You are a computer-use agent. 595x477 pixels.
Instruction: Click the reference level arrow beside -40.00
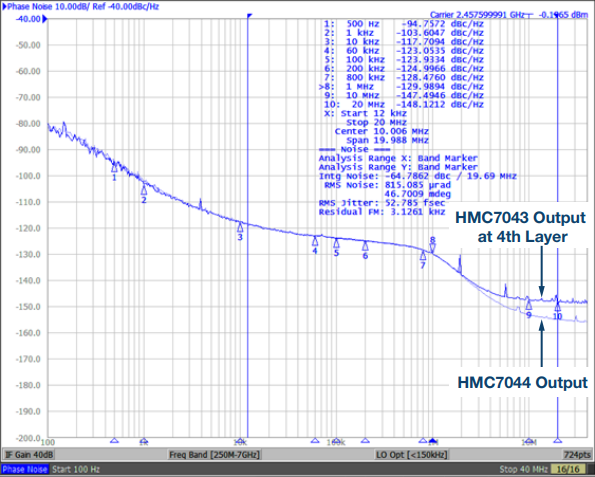coord(45,19)
